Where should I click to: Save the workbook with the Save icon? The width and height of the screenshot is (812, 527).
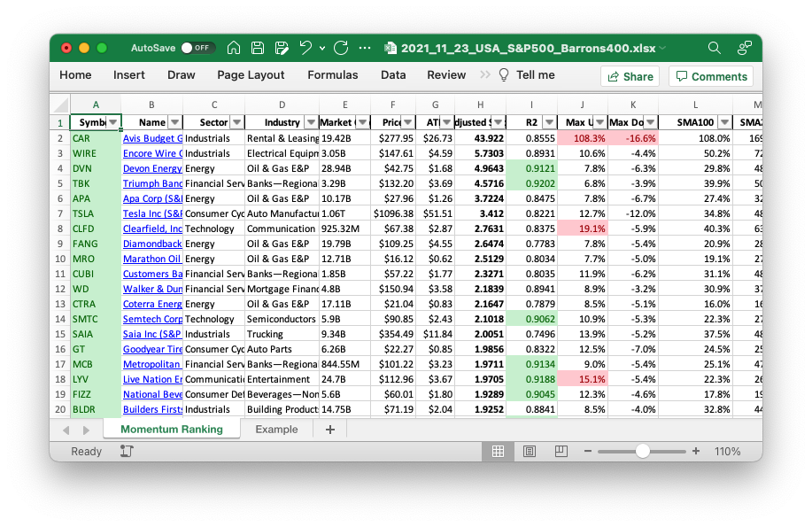click(258, 48)
